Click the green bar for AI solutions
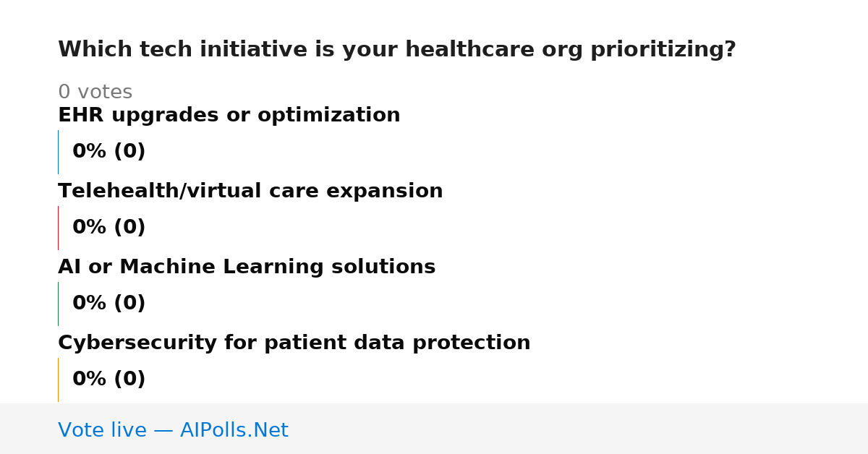This screenshot has height=454, width=868. pos(58,304)
